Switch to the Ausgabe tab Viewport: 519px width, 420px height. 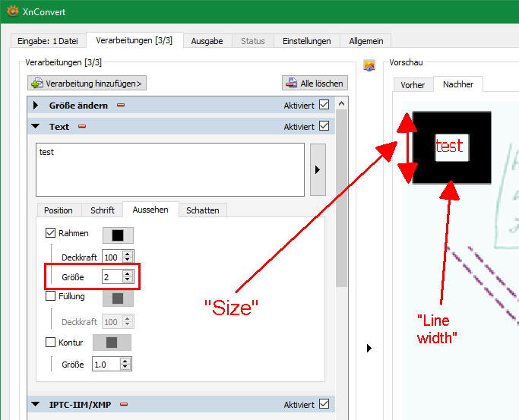[x=207, y=41]
